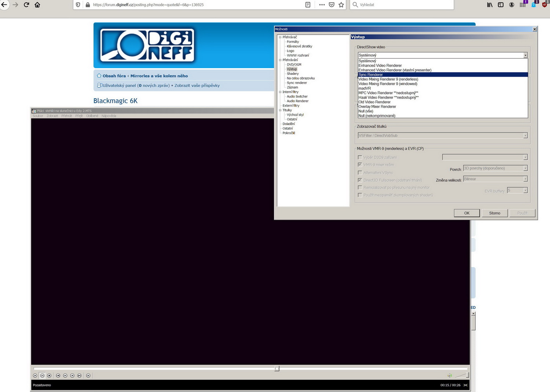Toggle Firefox reader view icon
Image resolution: width=550 pixels, height=392 pixels.
coord(308,5)
